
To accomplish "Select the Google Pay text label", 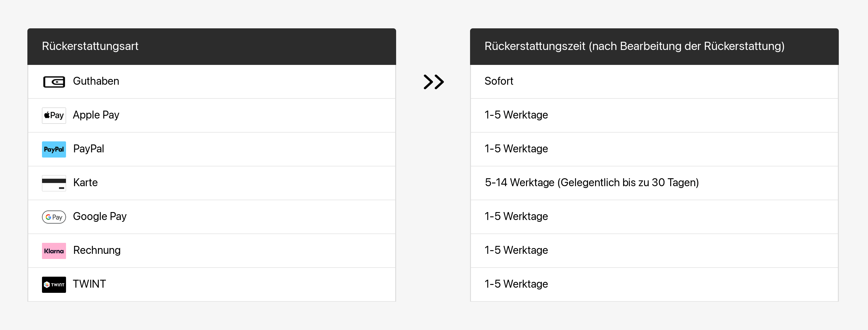I will point(100,216).
